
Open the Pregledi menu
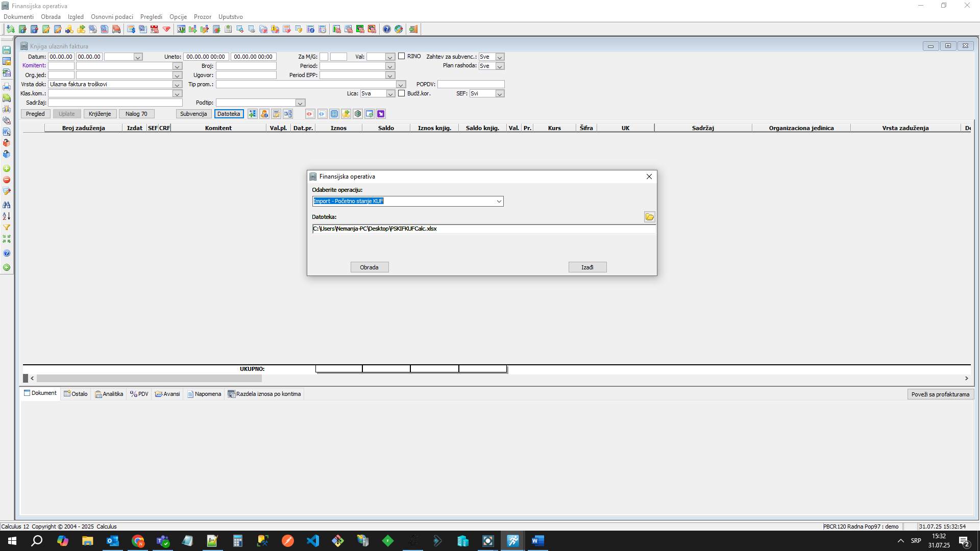pyautogui.click(x=151, y=17)
